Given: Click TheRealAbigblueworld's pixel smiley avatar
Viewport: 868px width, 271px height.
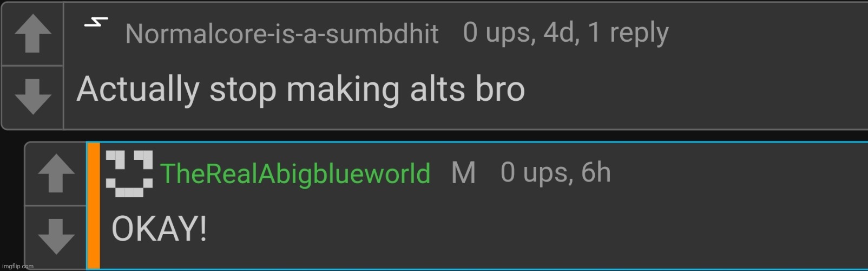Looking at the screenshot, I should [129, 173].
